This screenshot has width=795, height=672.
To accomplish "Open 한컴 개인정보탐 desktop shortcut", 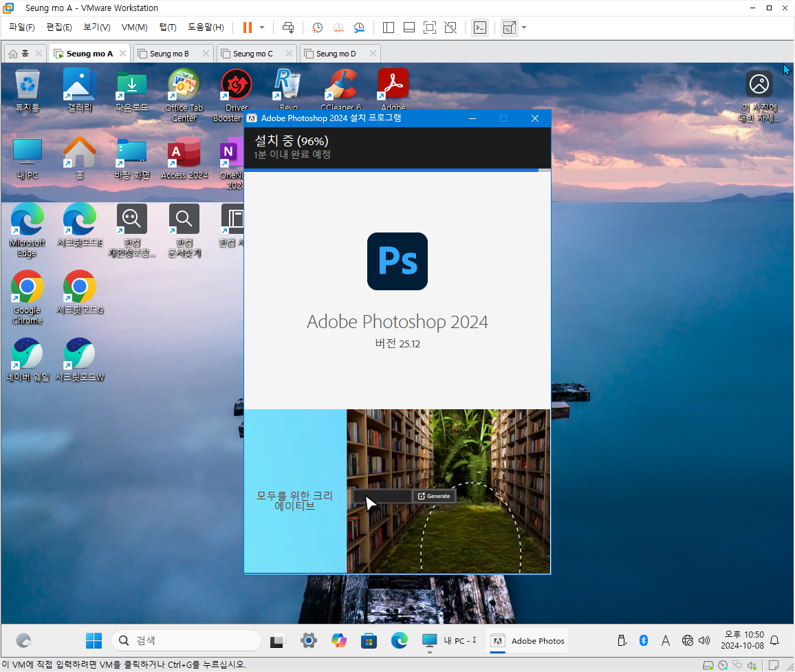I will tap(132, 230).
